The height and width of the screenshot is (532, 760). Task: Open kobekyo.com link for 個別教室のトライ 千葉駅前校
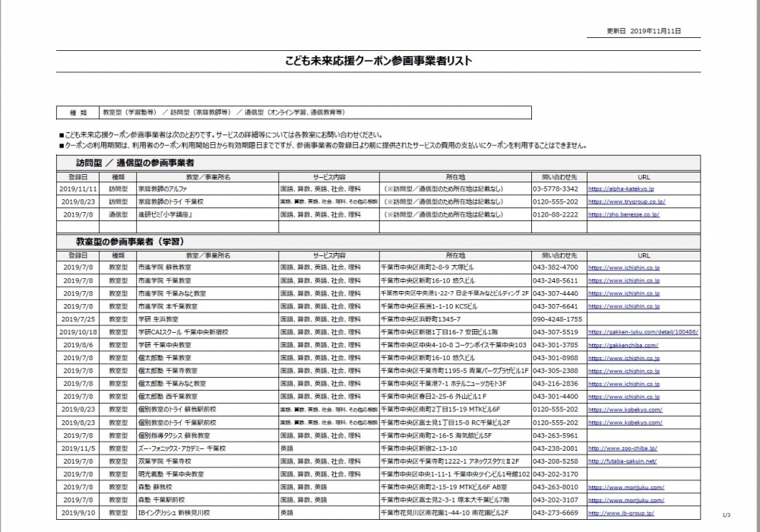point(625,423)
